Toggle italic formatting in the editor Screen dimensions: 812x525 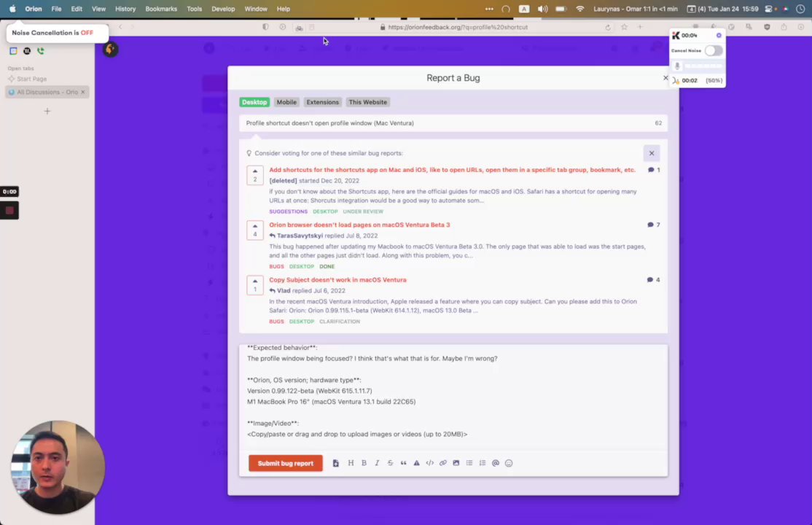click(377, 463)
